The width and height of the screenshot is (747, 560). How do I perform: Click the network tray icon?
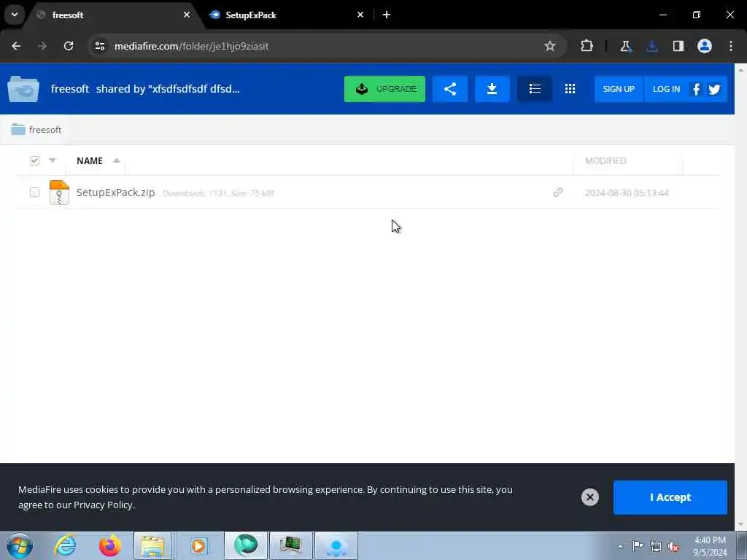click(x=656, y=546)
